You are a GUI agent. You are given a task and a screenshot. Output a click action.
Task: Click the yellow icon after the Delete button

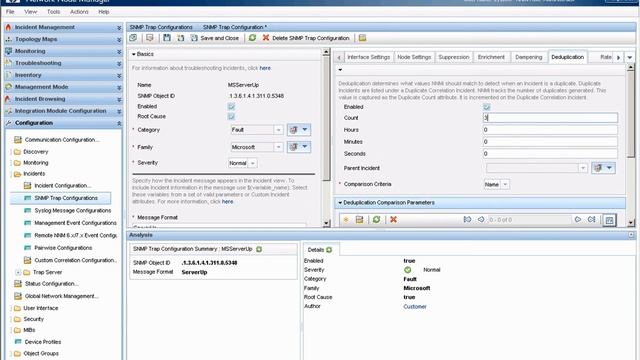point(362,38)
